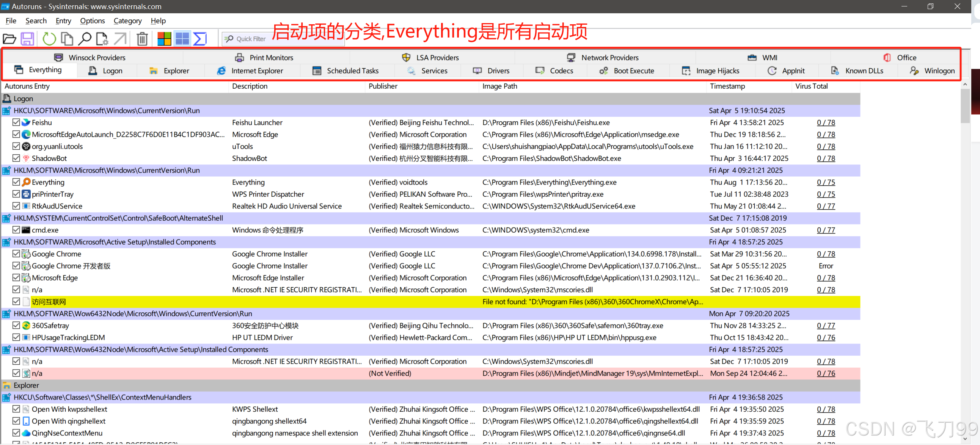This screenshot has width=980, height=445.
Task: Click the Image Path column header
Action: 499,86
